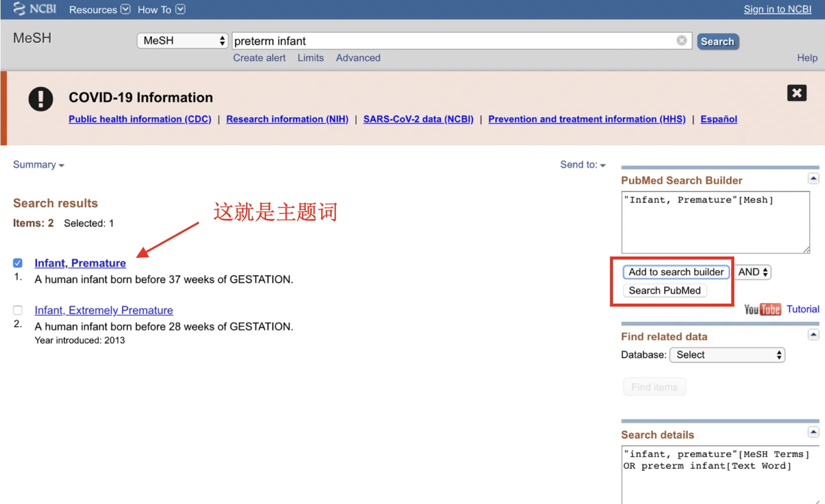Open the Advanced search link
The width and height of the screenshot is (825, 504).
click(x=358, y=58)
